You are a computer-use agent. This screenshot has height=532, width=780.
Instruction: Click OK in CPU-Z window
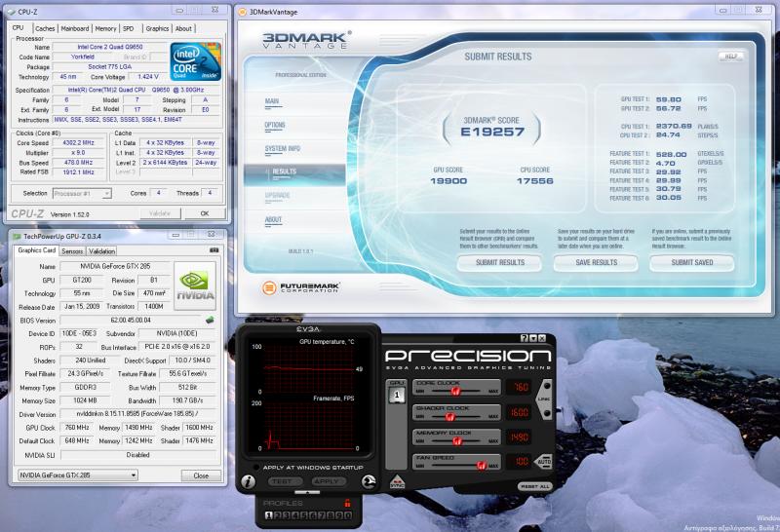[205, 213]
